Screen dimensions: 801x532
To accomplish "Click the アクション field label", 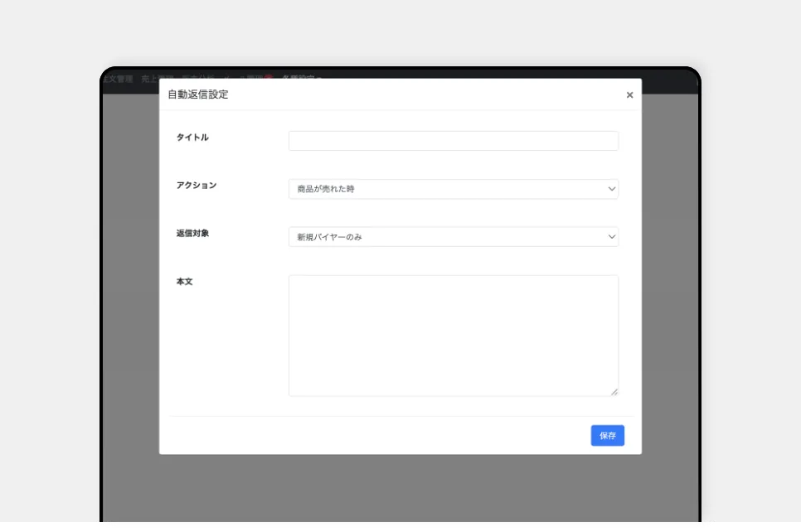I will 197,186.
